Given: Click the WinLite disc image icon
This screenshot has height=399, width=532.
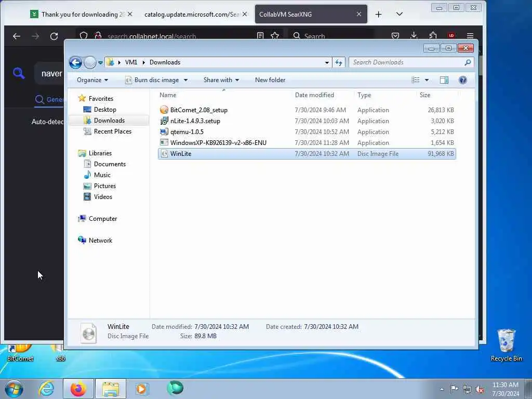Looking at the screenshot, I should pos(164,154).
